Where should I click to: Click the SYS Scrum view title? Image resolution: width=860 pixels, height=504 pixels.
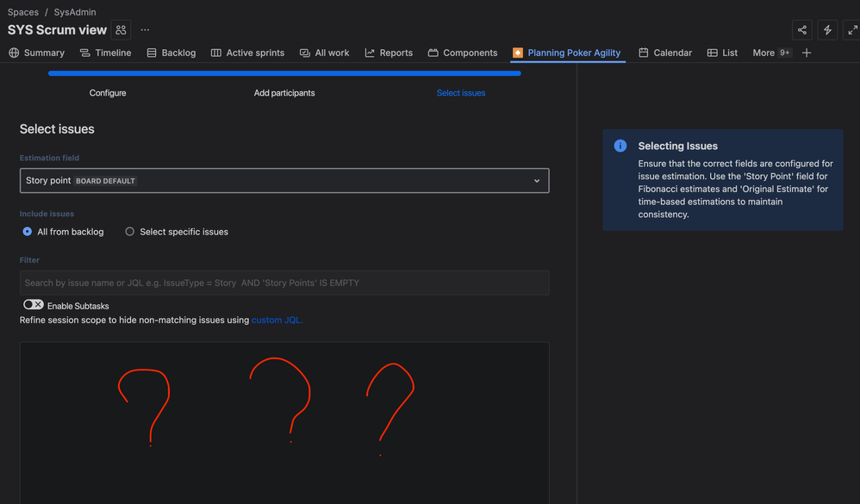[57, 30]
